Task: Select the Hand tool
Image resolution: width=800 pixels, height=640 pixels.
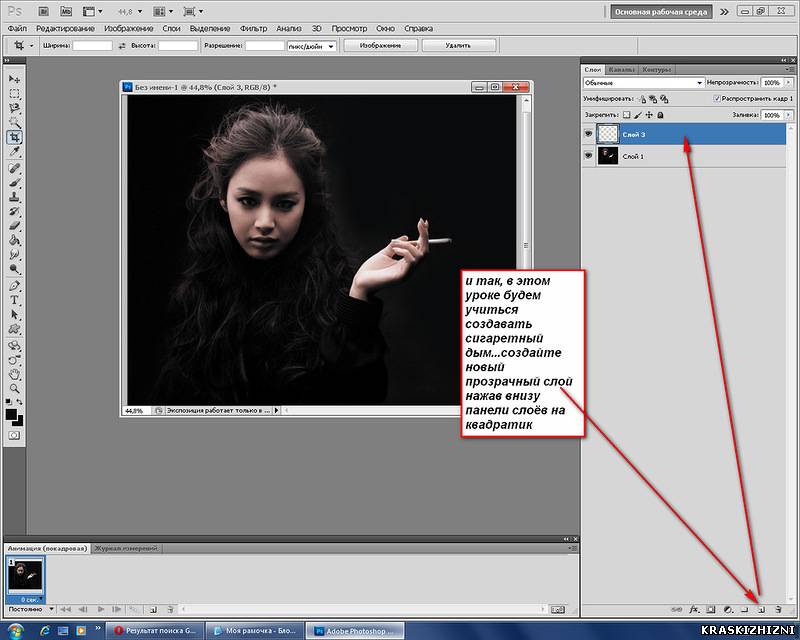Action: coord(14,374)
